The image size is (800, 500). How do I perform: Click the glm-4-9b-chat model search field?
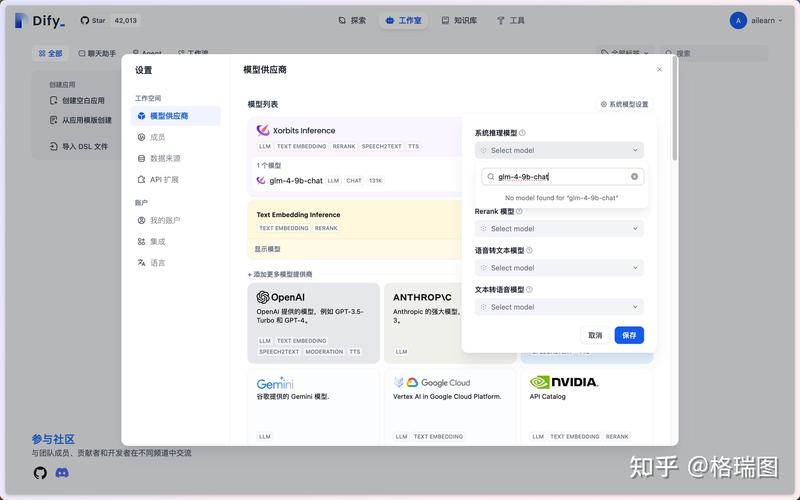pos(562,177)
